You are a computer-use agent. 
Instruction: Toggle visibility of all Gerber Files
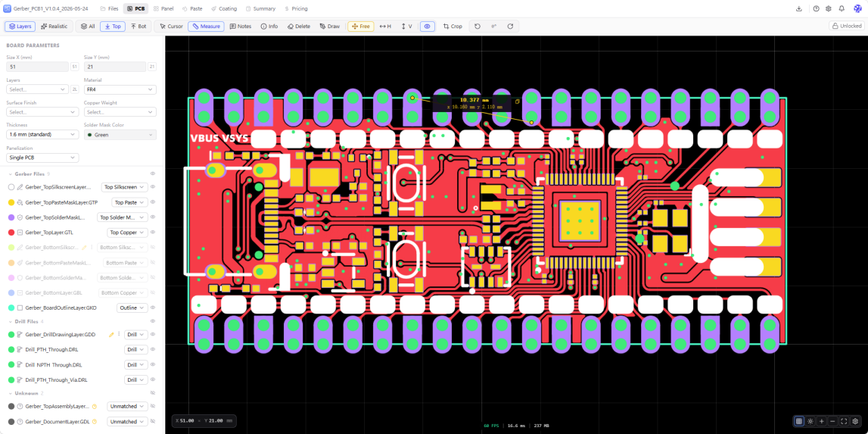[153, 174]
